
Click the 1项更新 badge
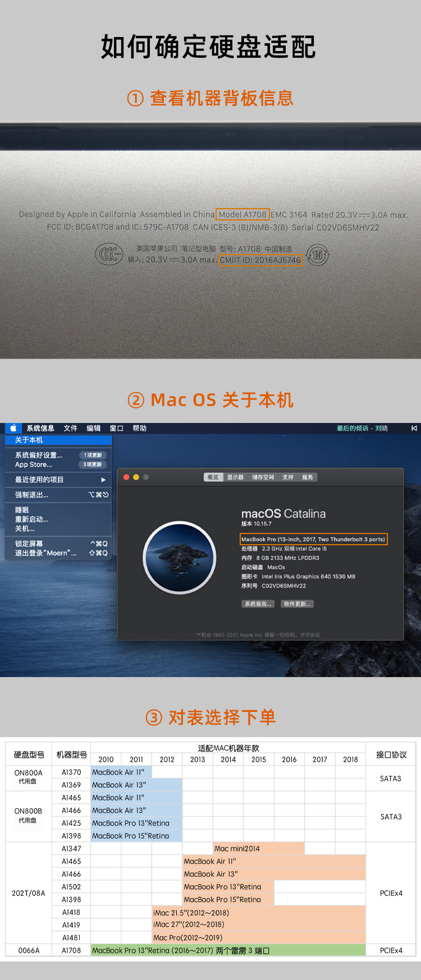pos(93,455)
